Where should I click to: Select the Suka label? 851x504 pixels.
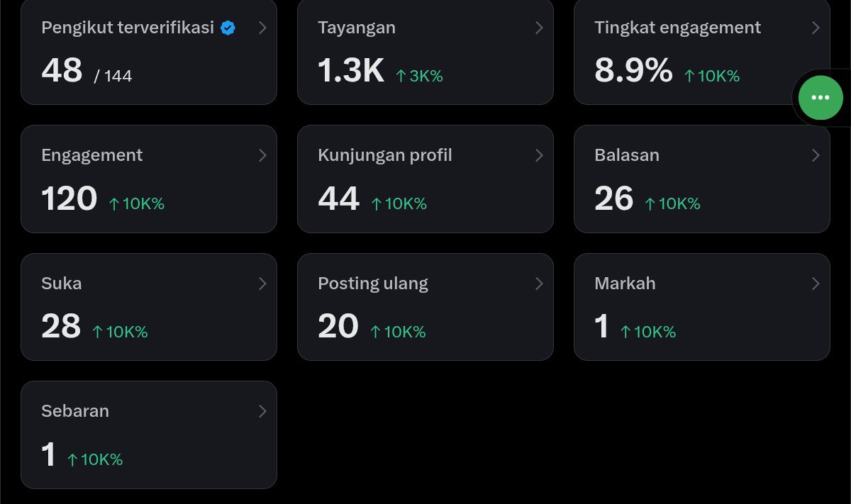(62, 284)
